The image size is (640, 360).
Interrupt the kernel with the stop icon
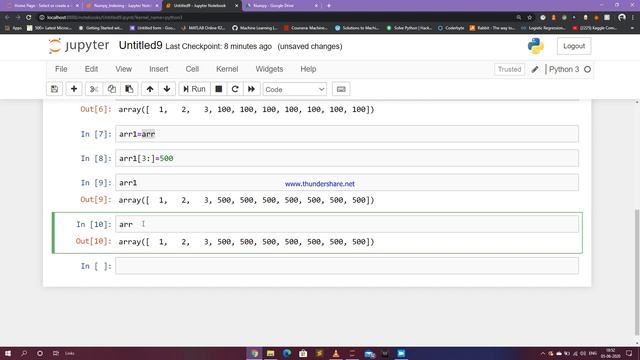tap(219, 89)
